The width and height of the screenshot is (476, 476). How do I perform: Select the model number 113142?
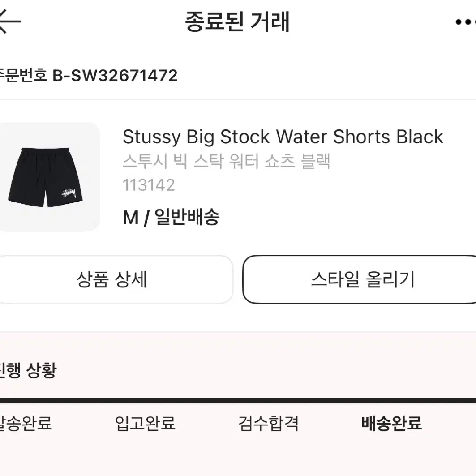149,185
